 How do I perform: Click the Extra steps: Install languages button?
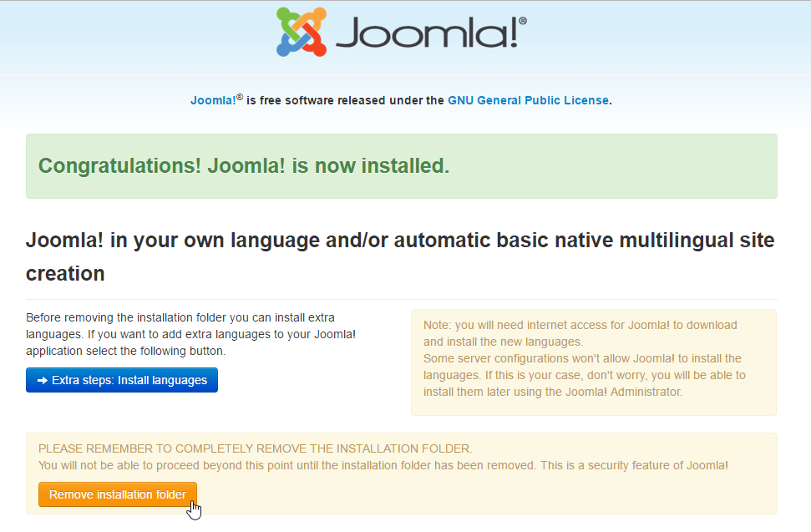coord(122,380)
